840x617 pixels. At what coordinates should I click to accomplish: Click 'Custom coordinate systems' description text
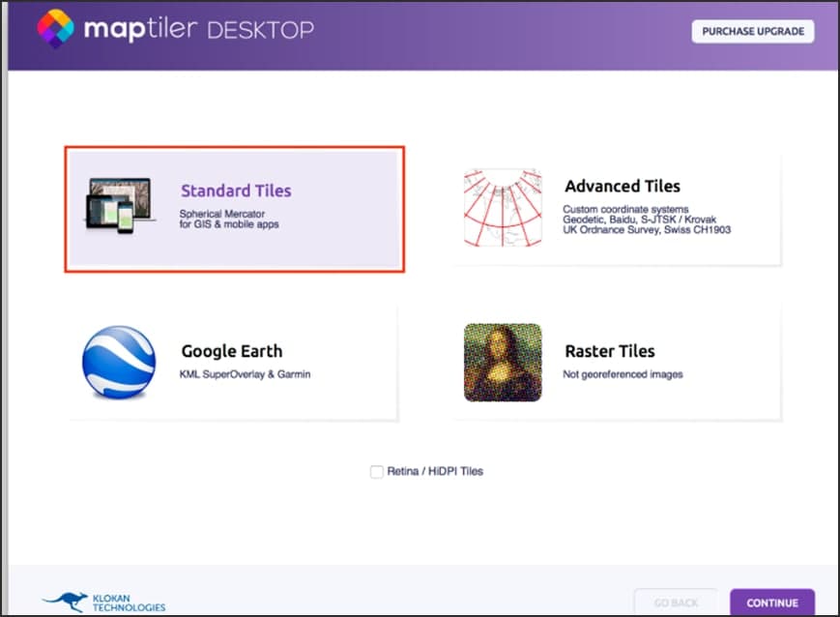click(625, 209)
